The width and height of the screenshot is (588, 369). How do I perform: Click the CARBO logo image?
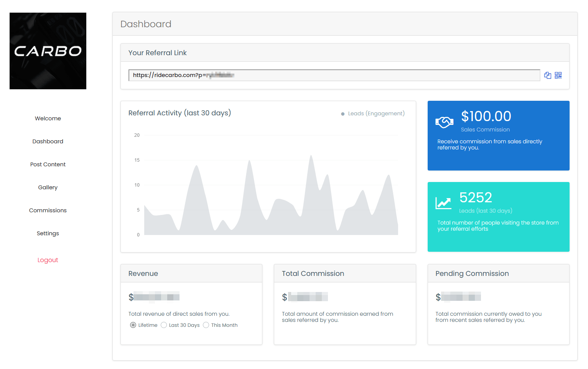coord(48,51)
